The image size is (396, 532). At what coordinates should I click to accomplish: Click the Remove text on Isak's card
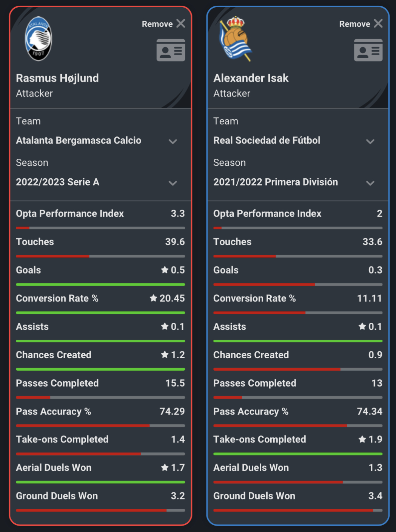pyautogui.click(x=354, y=24)
